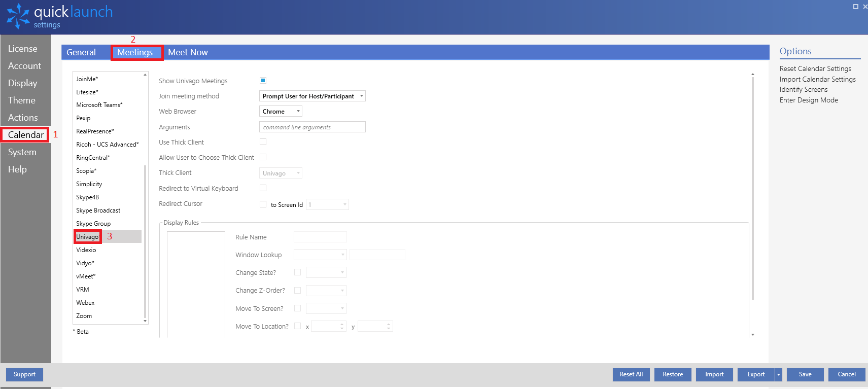Image resolution: width=868 pixels, height=389 pixels.
Task: Select Ricoh - UCS Advanced* entry
Action: [107, 145]
